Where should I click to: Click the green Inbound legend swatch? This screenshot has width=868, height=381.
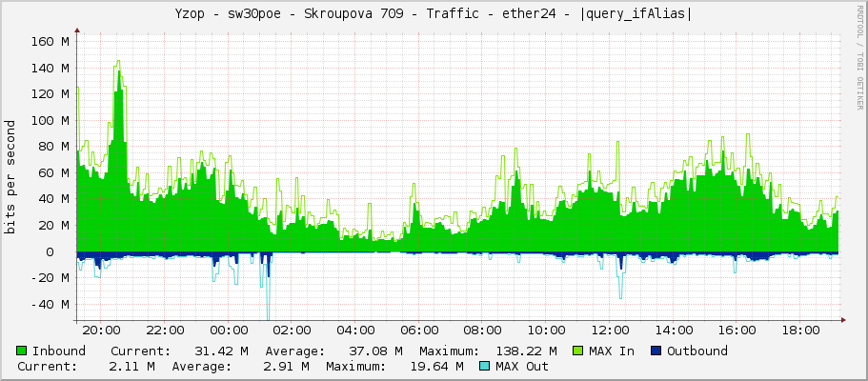22,351
